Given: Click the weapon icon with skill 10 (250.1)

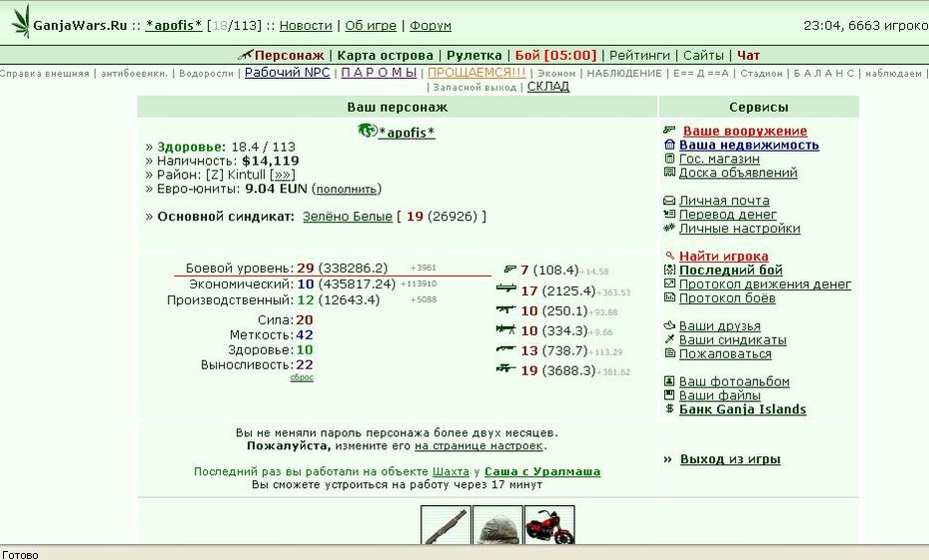Looking at the screenshot, I should 506,309.
